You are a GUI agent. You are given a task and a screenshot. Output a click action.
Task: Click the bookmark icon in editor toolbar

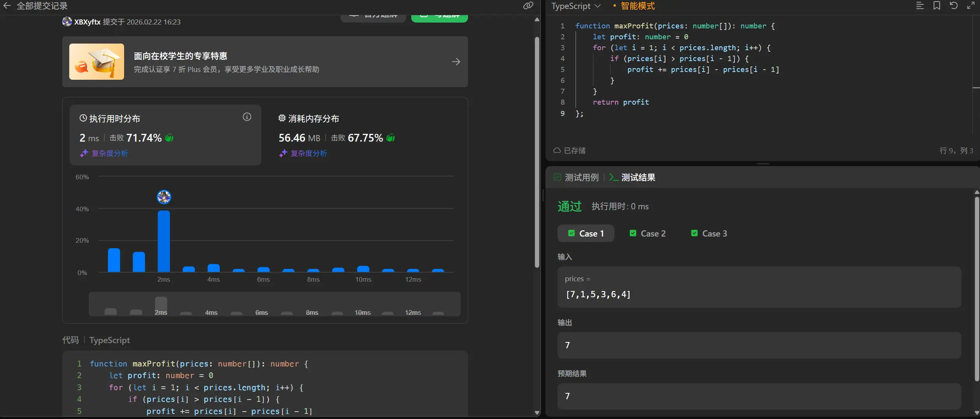[937, 6]
